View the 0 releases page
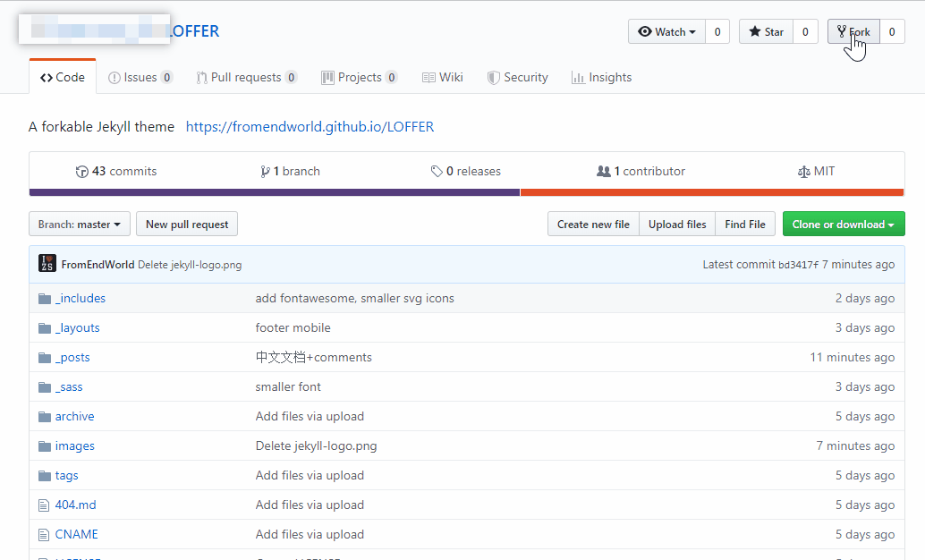Viewport: 925px width, 560px height. point(465,171)
